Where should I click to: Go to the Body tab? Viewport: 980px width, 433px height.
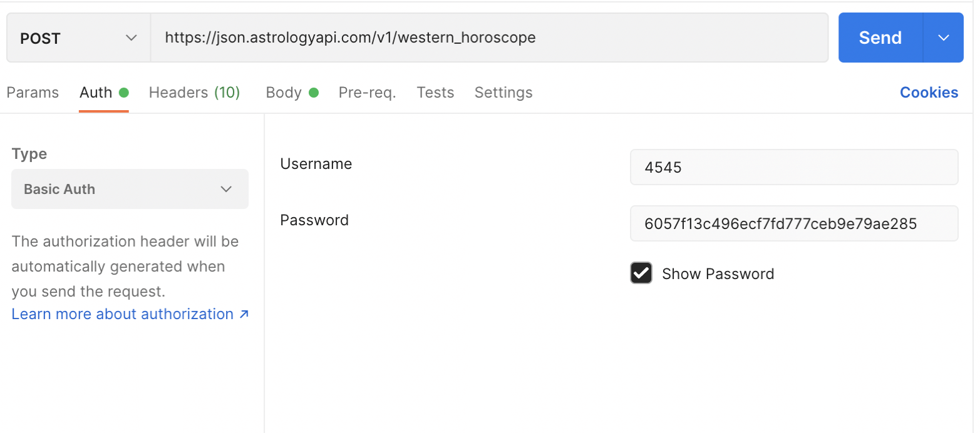(284, 93)
